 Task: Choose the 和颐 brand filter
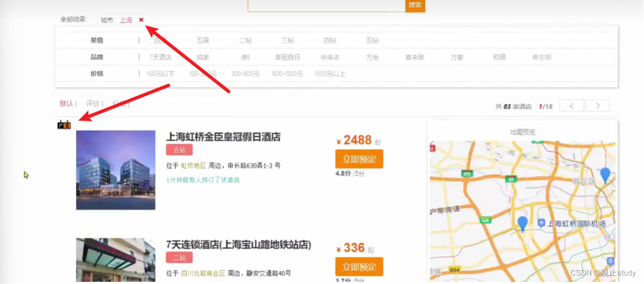coord(499,58)
